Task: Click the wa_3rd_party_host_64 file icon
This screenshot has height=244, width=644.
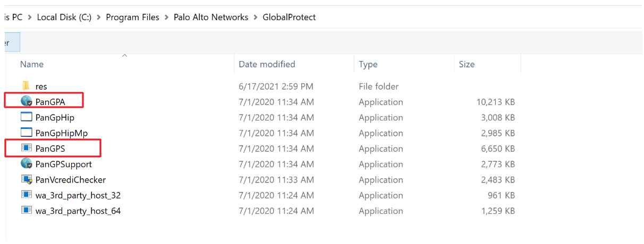Action: pyautogui.click(x=27, y=211)
